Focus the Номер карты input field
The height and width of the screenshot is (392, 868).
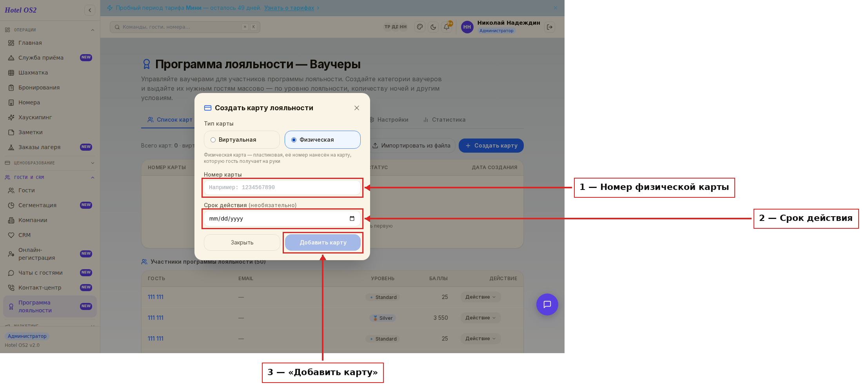click(x=282, y=188)
